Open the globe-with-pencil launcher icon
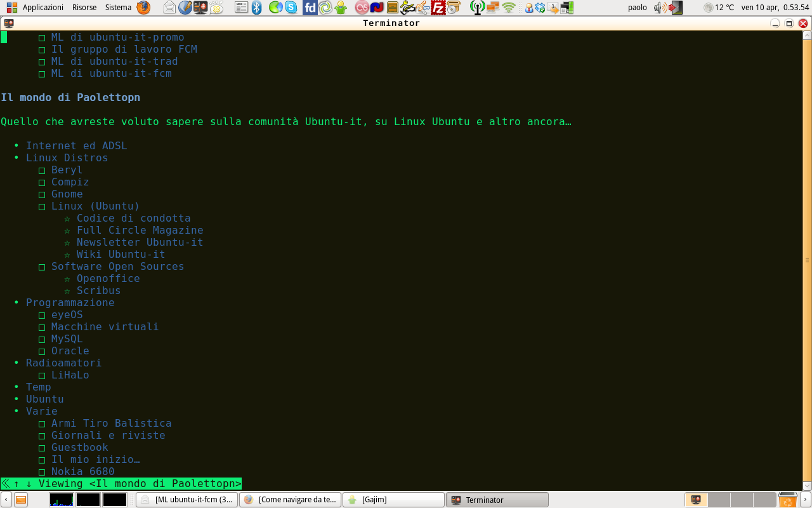Image resolution: width=812 pixels, height=508 pixels. 185,8
